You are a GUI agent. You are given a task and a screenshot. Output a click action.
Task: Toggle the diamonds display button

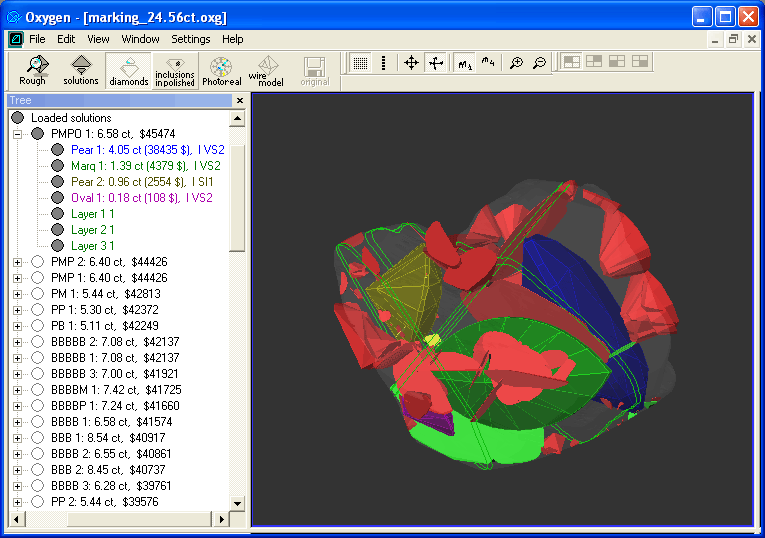tap(129, 70)
